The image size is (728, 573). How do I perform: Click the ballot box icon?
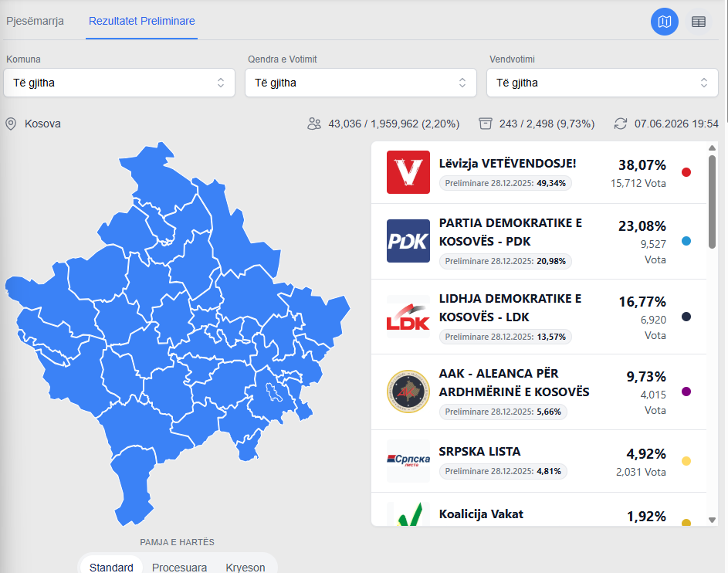pos(486,124)
